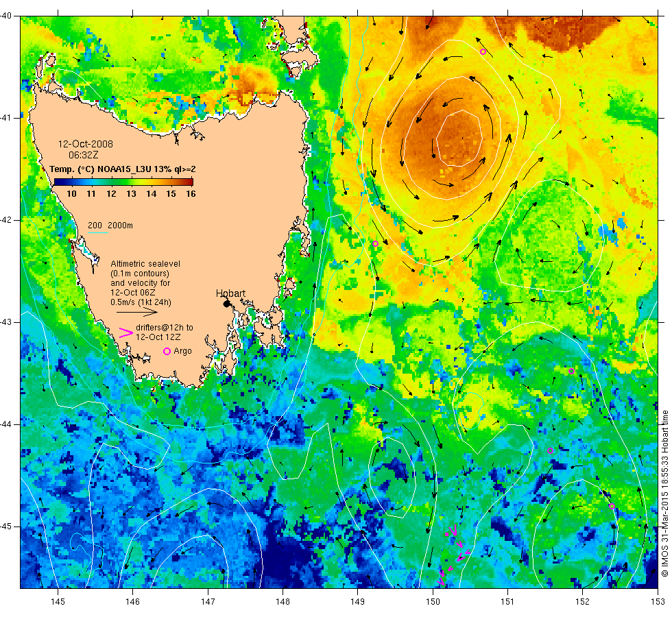Click the 'Altimetric sealevel' legend text
Viewport: 672px width, 617px height.
pos(145,264)
